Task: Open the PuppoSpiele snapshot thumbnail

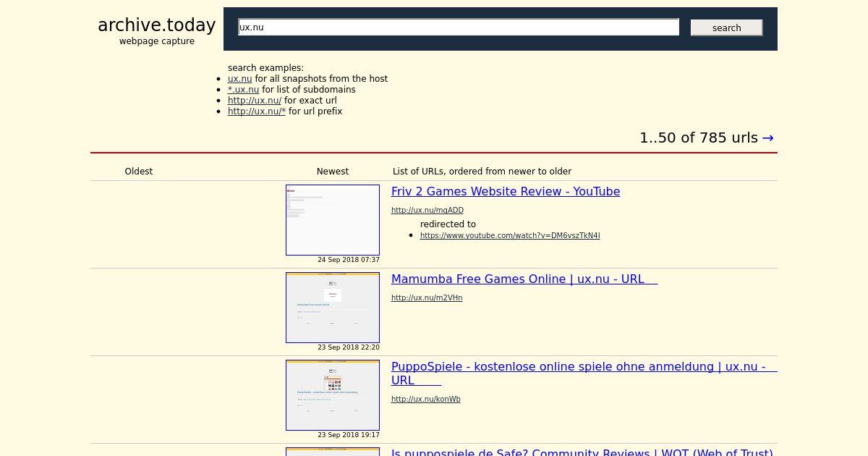Action: 333,395
